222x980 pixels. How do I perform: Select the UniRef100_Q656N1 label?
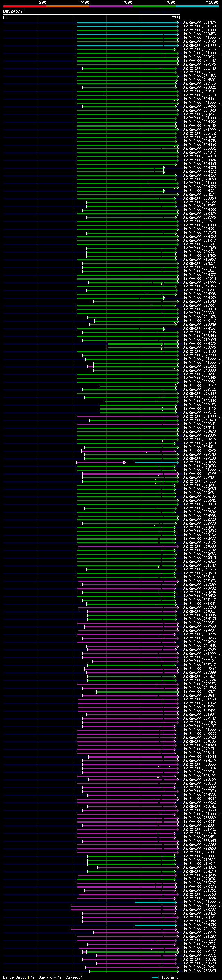[199, 500]
